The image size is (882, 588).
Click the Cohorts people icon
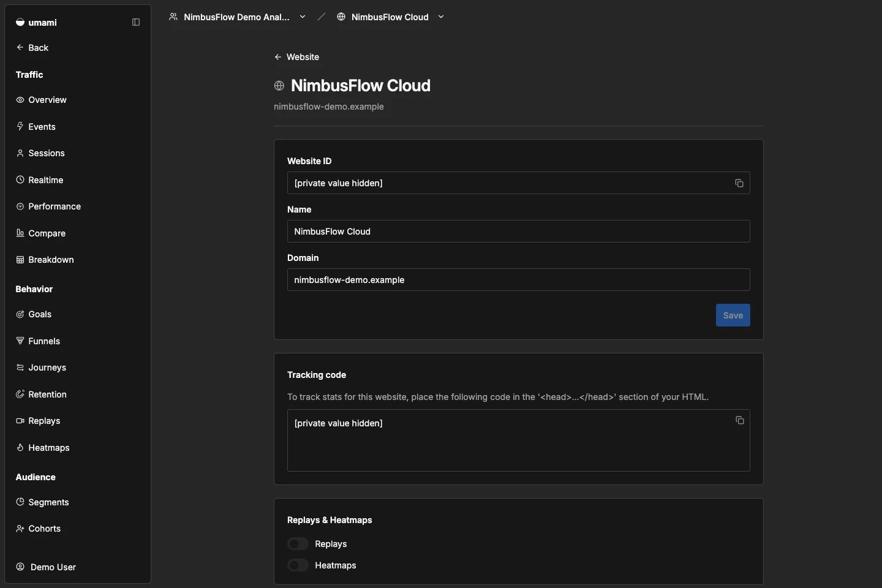20,529
